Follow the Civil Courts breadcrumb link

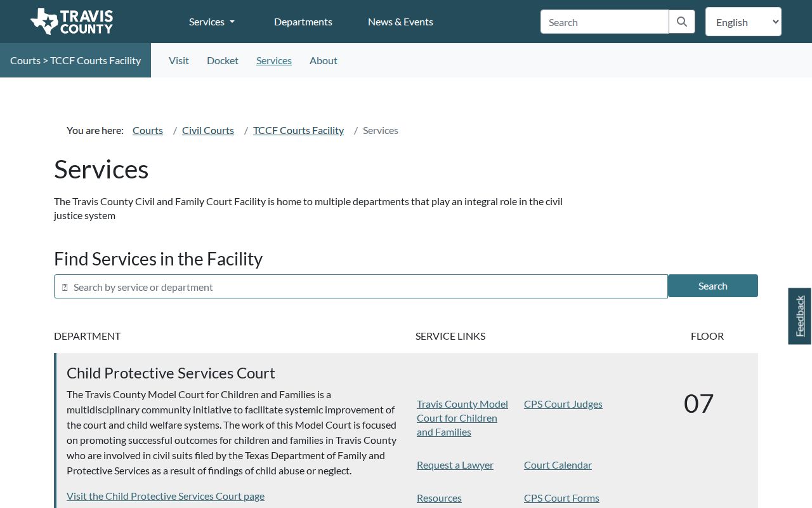pyautogui.click(x=208, y=130)
